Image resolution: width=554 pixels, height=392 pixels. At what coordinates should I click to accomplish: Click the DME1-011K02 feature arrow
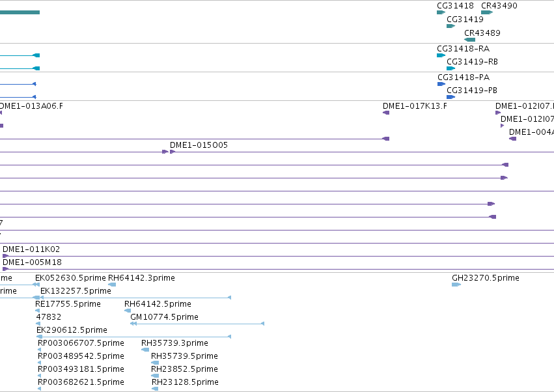tap(5, 256)
